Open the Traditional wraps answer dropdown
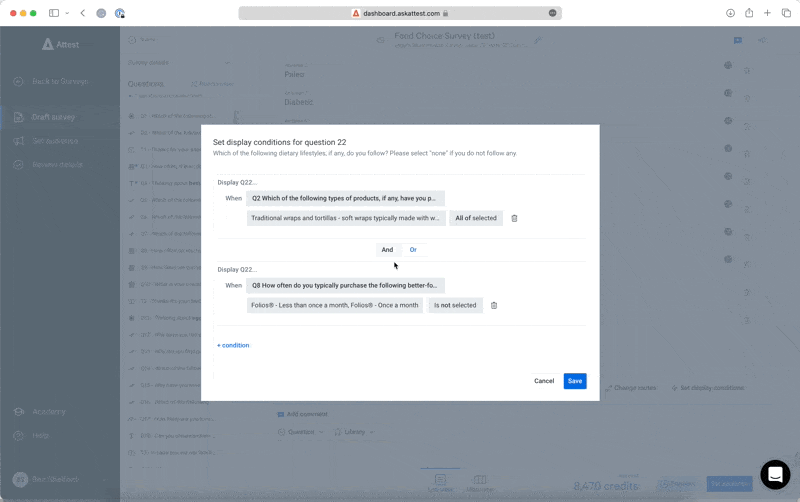The image size is (800, 502). (346, 218)
